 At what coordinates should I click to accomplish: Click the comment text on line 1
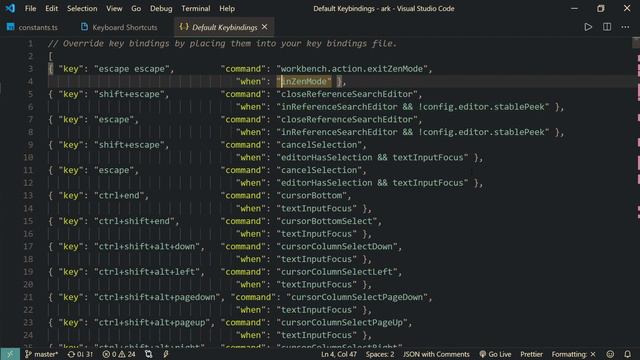coord(222,43)
